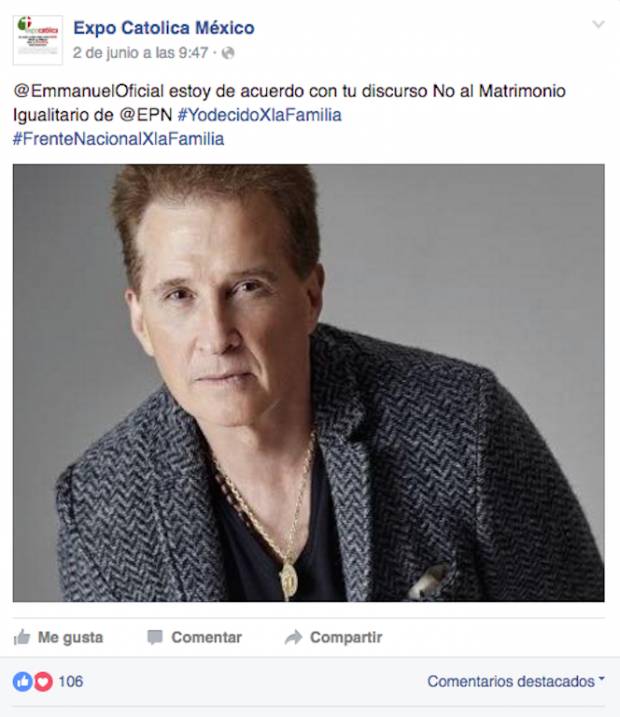Click the Compartir text label
The image size is (620, 717).
[346, 637]
